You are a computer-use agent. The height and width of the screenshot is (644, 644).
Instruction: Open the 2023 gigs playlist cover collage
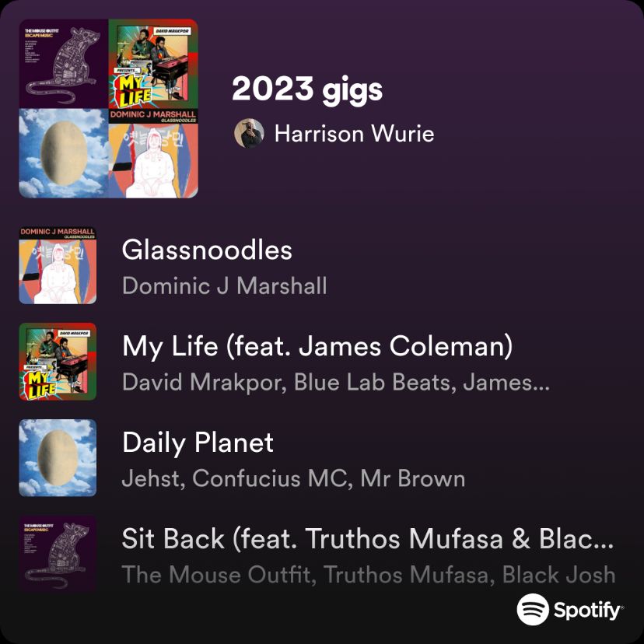tap(108, 108)
